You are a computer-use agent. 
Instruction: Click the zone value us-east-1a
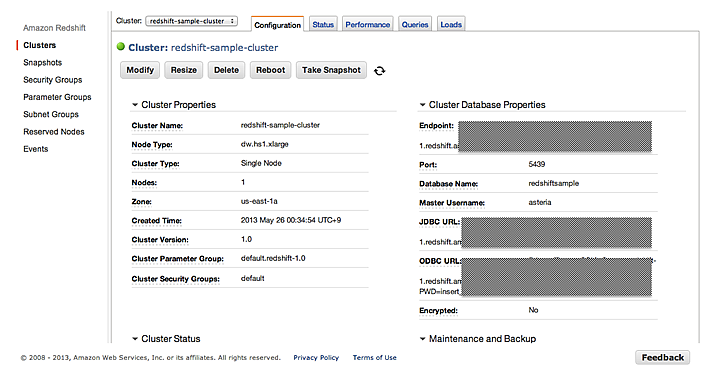click(x=259, y=201)
